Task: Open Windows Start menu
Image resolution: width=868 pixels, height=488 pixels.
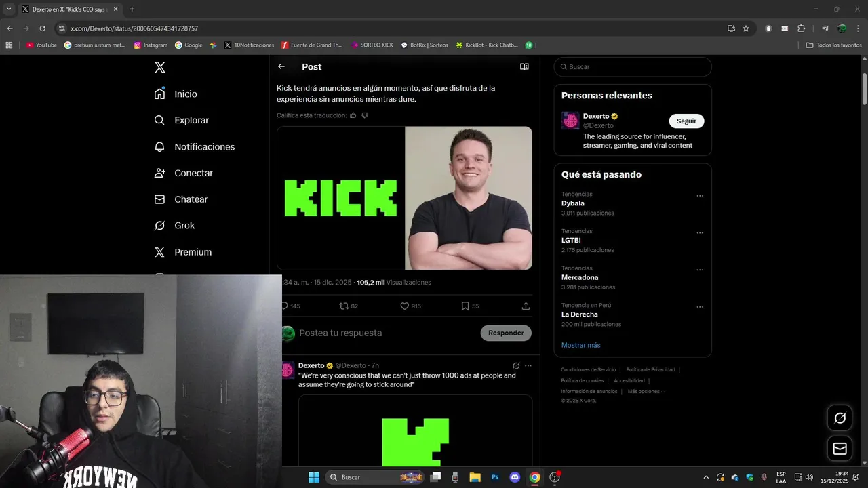Action: point(314,477)
